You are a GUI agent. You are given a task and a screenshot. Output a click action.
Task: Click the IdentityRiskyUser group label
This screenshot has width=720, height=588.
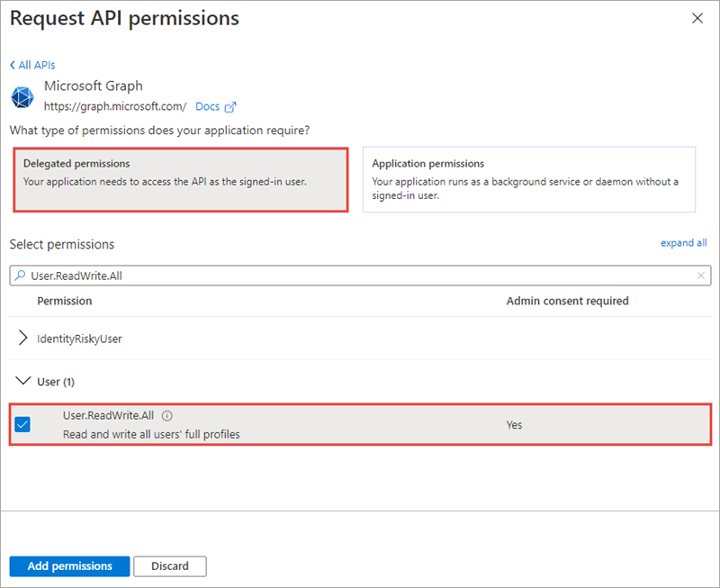point(79,339)
